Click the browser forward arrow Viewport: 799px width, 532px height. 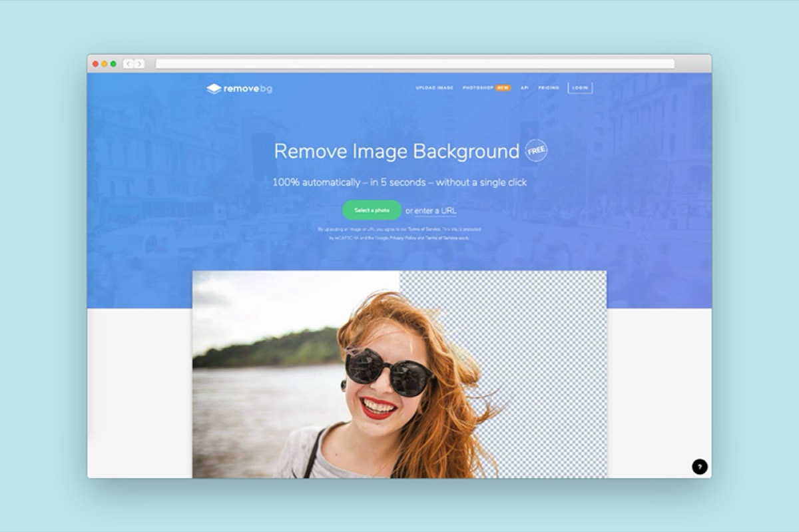[x=139, y=64]
